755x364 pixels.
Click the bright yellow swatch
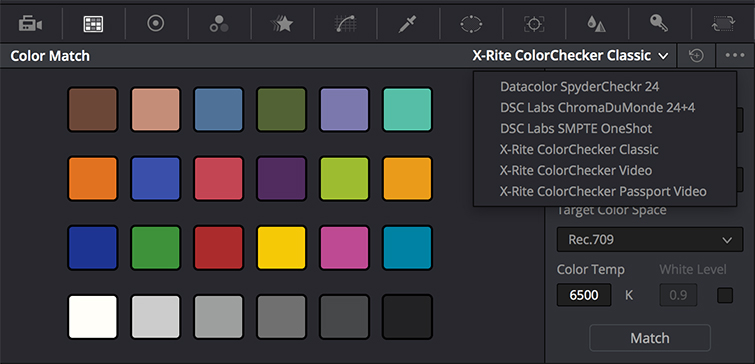[282, 247]
